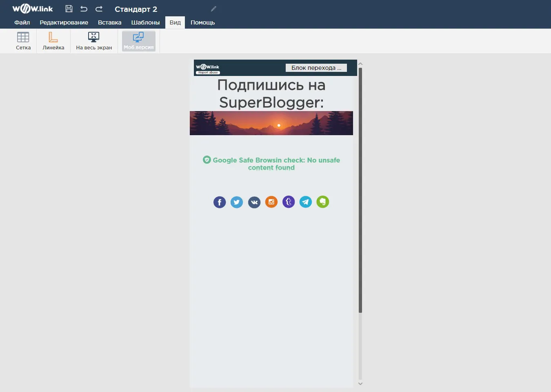551x392 pixels.
Task: Click the pencil icon to rename project
Action: 213,9
